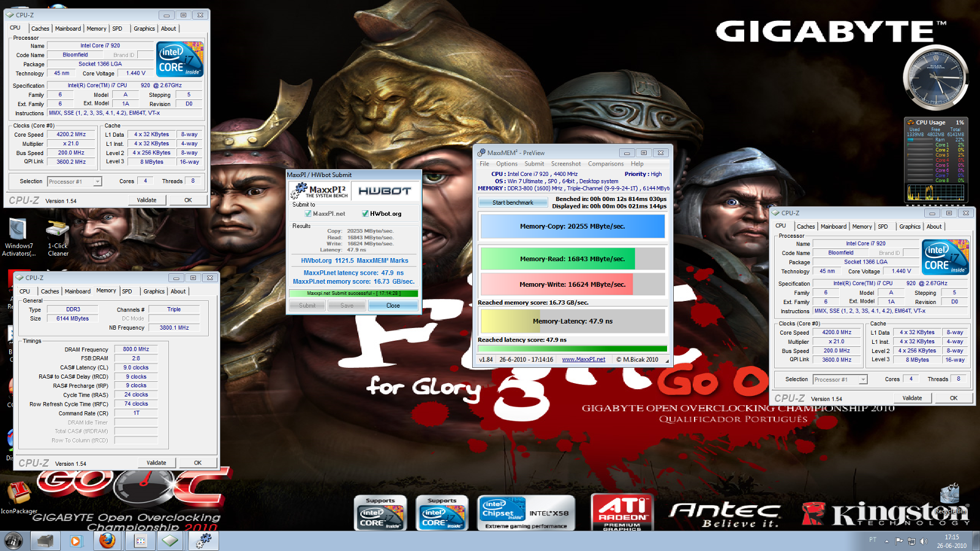Open the Submit menu in MaxxMEM
Screen dimensions: 980x551
[x=534, y=164]
